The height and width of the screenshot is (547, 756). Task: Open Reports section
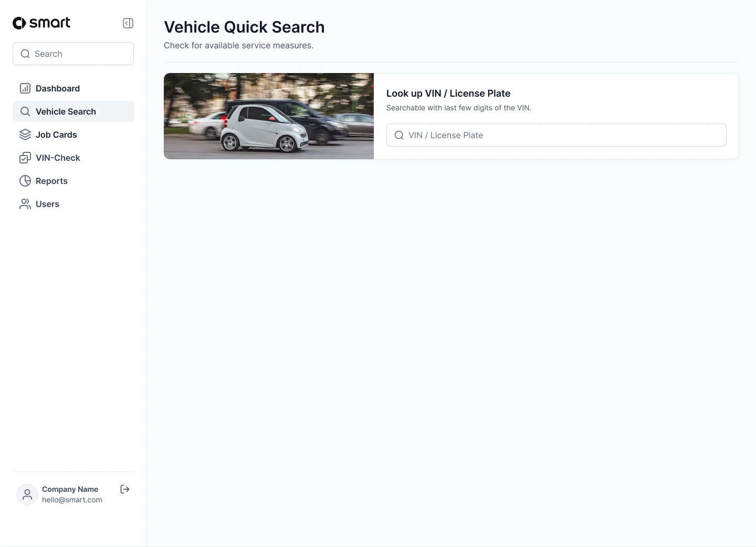[73, 181]
